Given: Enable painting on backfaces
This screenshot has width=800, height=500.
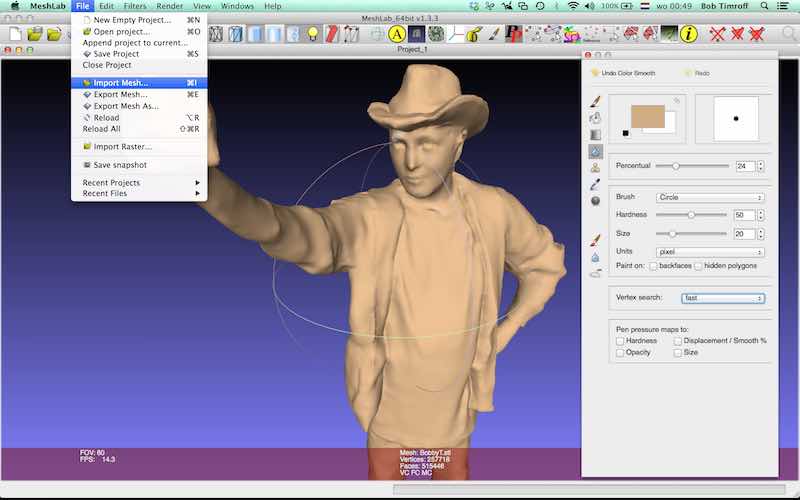Looking at the screenshot, I should (653, 266).
